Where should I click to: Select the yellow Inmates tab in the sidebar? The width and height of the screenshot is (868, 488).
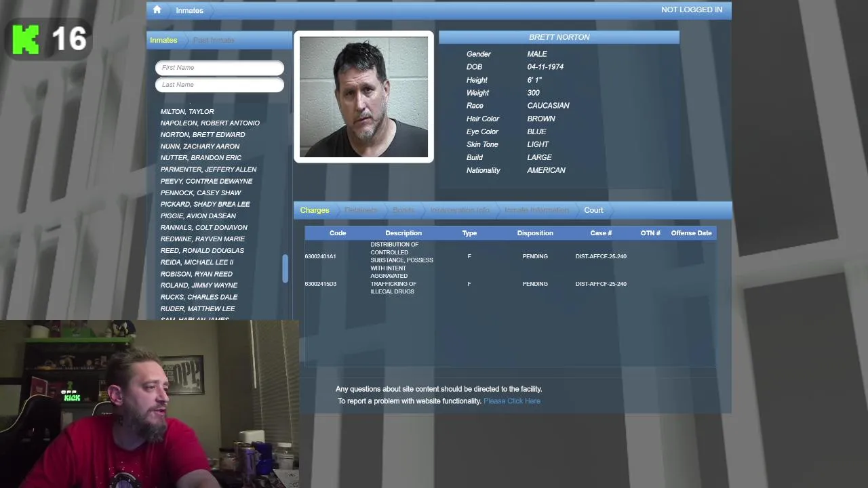point(163,40)
